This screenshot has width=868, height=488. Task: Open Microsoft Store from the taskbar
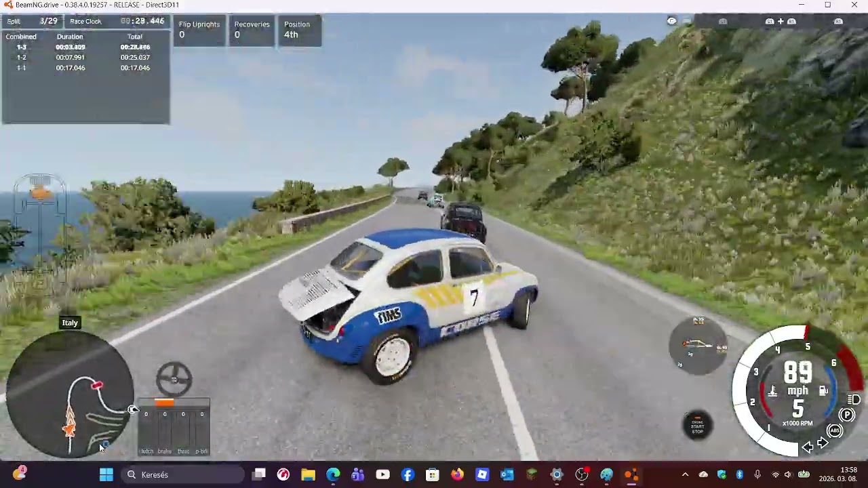click(x=433, y=474)
